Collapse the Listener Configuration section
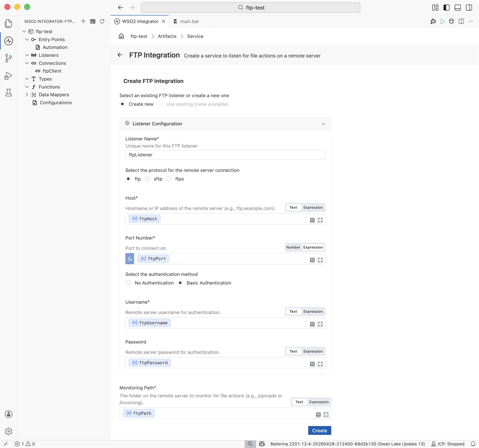The height and width of the screenshot is (448, 479). [323, 124]
